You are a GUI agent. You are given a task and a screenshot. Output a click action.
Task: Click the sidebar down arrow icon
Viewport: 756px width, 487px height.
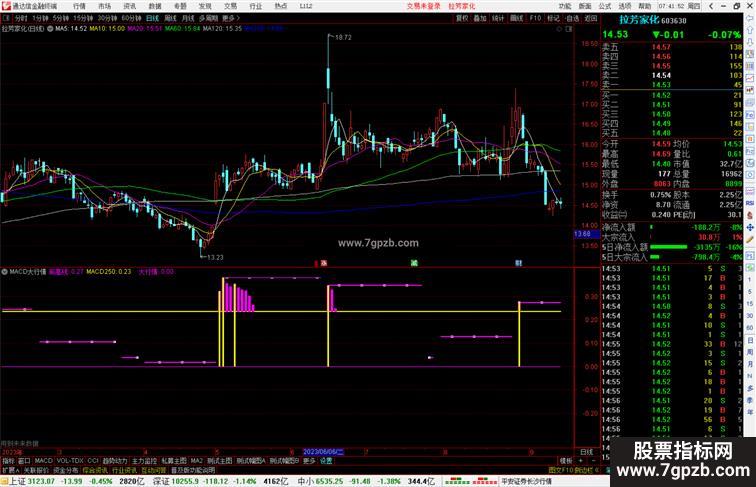[x=750, y=41]
